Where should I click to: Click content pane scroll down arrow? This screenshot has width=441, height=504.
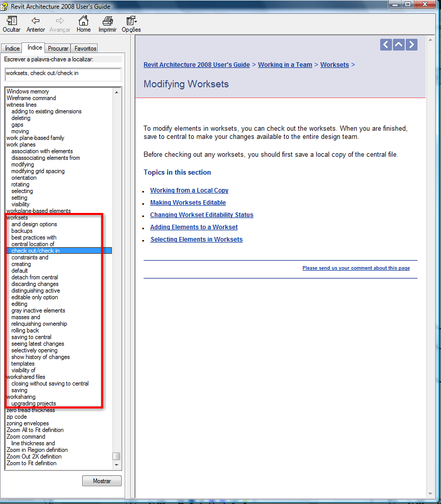430,494
